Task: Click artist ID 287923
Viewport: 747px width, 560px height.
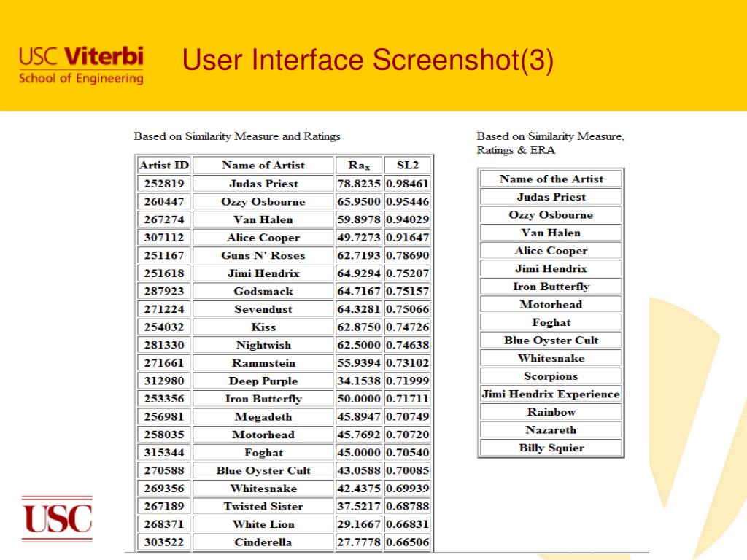Action: point(164,291)
